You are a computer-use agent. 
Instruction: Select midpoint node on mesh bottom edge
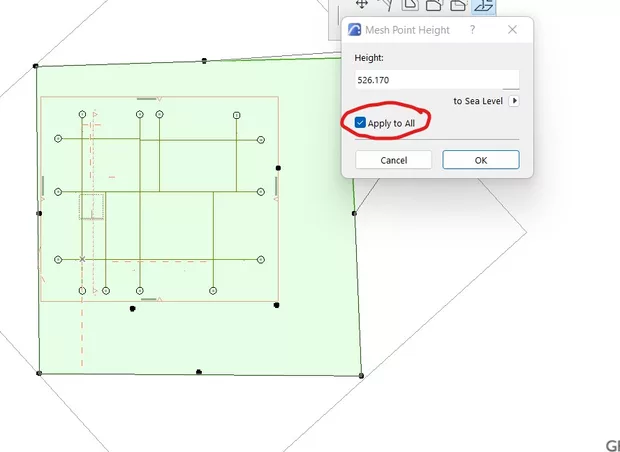click(199, 372)
